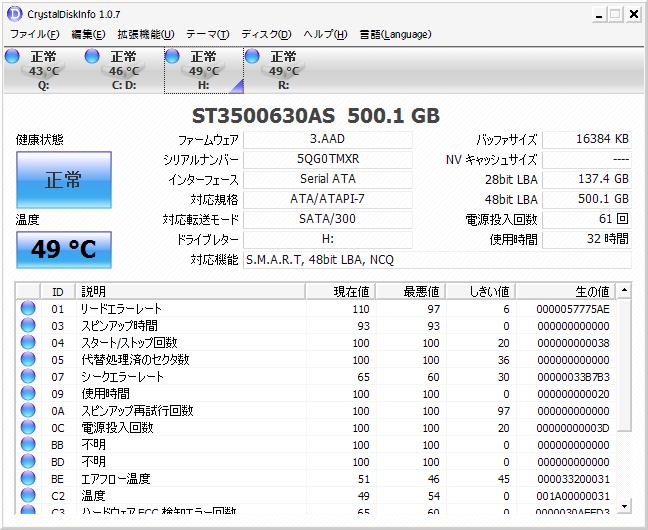Image resolution: width=648 pixels, height=530 pixels.
Task: Click status orb of row C2 温度
Action: [28, 495]
